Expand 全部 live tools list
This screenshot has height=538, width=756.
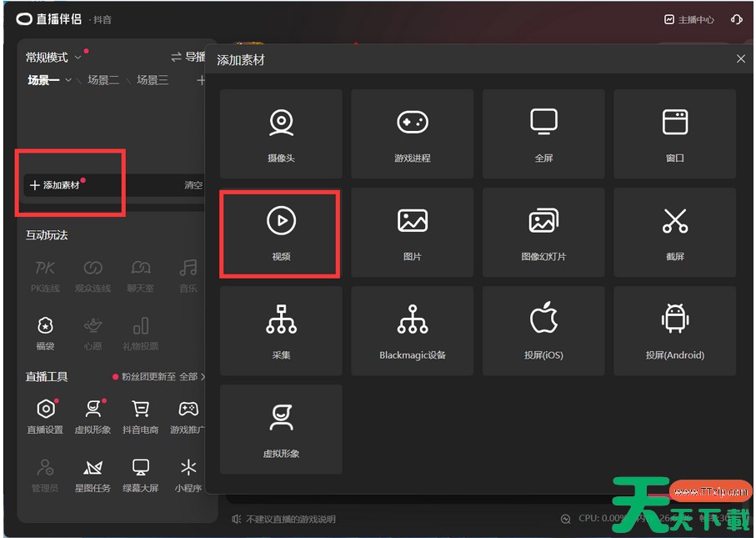[192, 376]
